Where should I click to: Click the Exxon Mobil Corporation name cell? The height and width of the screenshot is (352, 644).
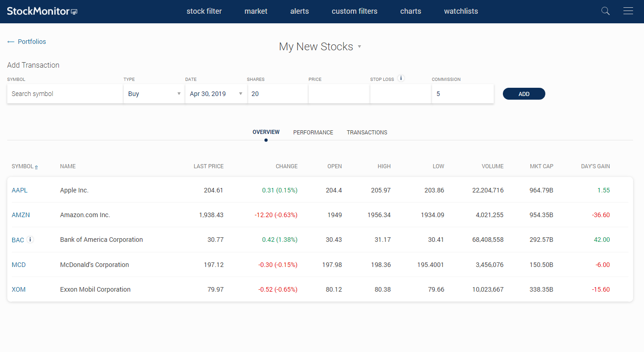click(x=95, y=289)
